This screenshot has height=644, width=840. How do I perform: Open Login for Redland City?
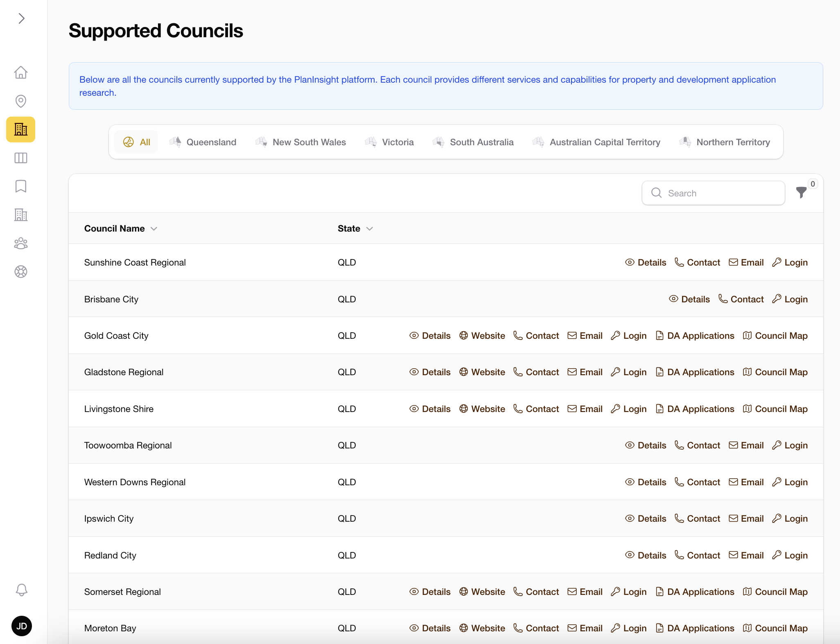point(790,555)
